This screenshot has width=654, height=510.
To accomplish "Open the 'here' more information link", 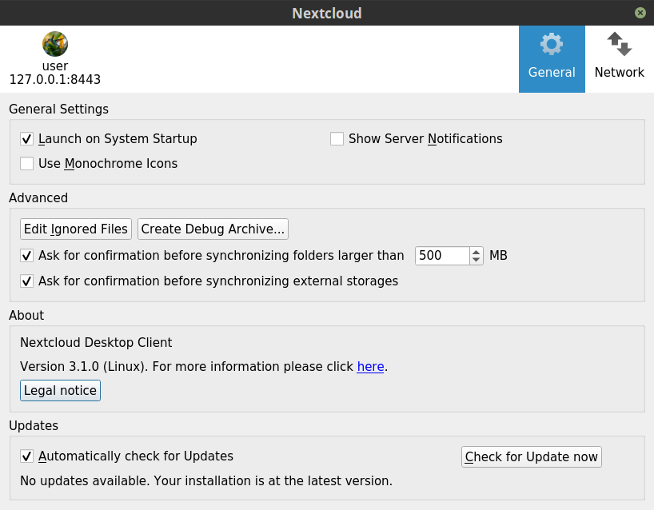I will 370,367.
